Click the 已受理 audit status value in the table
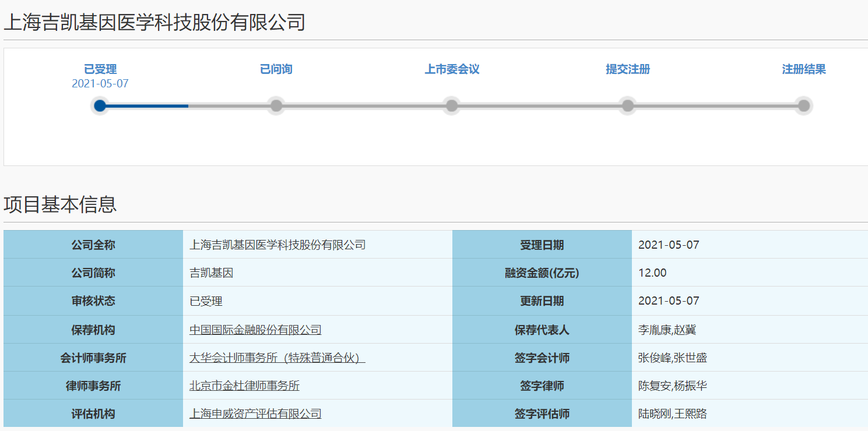Screen dimensions: 868x431 point(206,301)
